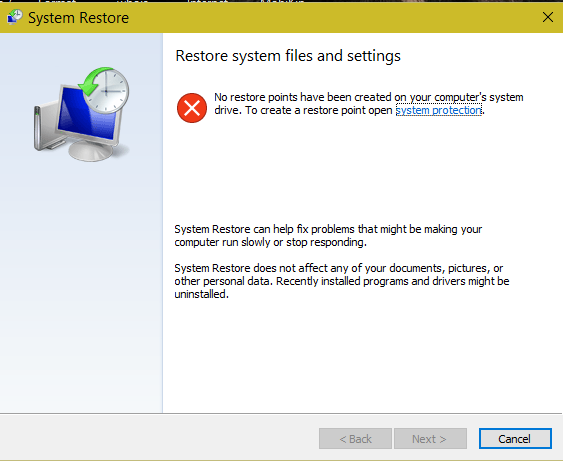Click the empty blue left panel below illustration

pos(81,287)
